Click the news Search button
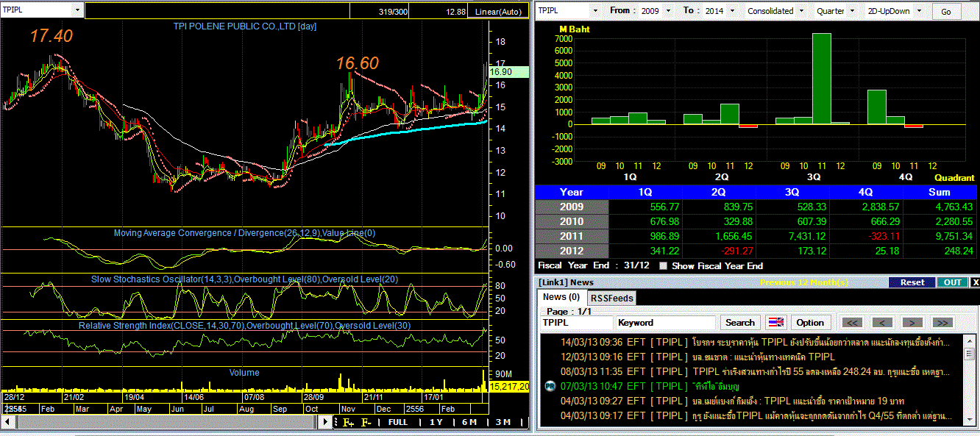This screenshot has height=436, width=980. point(740,323)
